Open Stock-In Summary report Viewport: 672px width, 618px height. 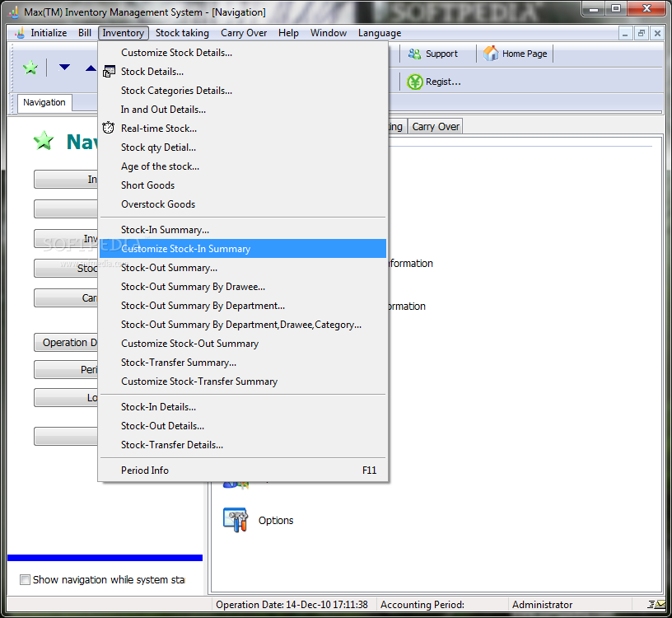click(x=243, y=230)
